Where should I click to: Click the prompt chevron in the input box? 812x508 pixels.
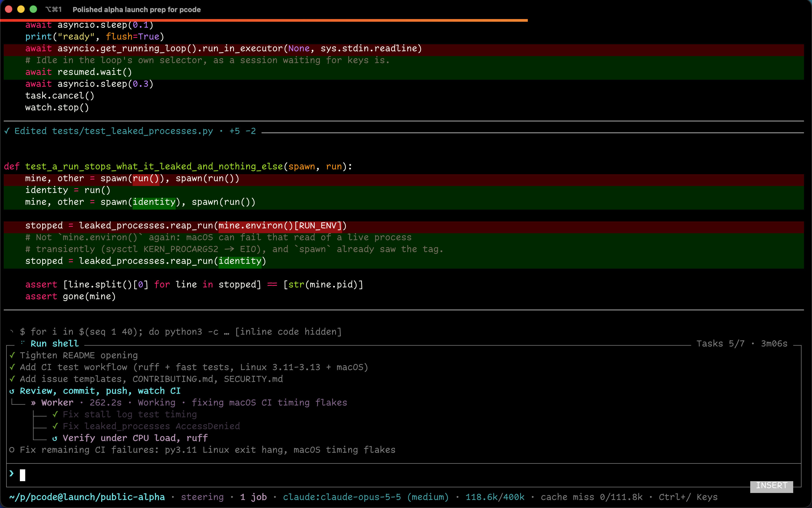pos(12,473)
